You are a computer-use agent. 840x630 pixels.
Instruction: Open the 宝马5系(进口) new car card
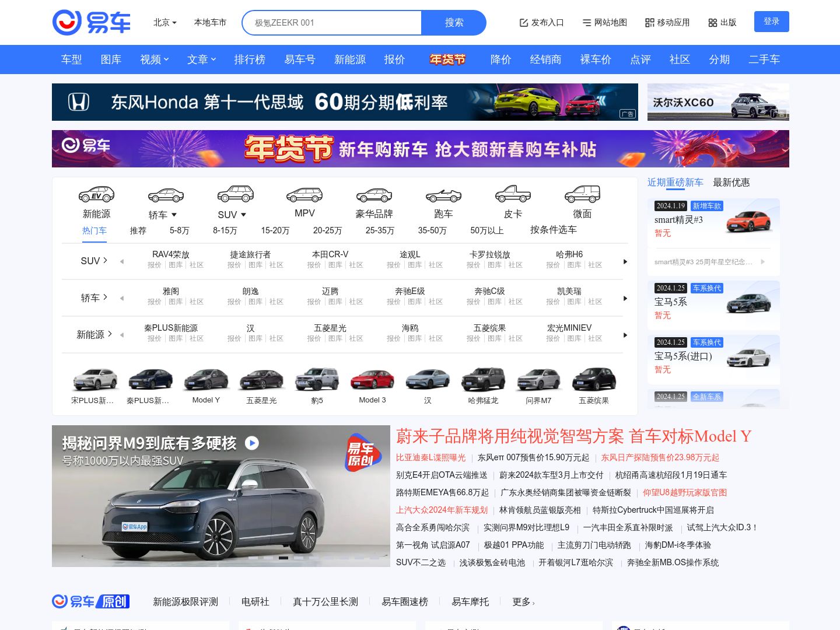tap(713, 359)
